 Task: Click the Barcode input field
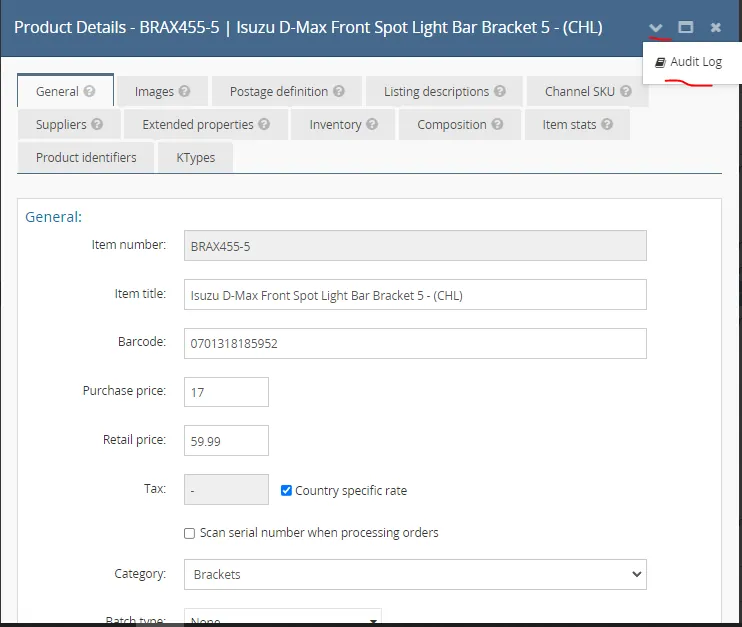[415, 343]
